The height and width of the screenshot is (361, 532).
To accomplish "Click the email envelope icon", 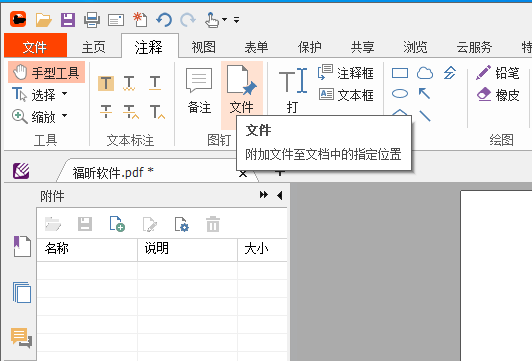I will pyautogui.click(x=116, y=20).
